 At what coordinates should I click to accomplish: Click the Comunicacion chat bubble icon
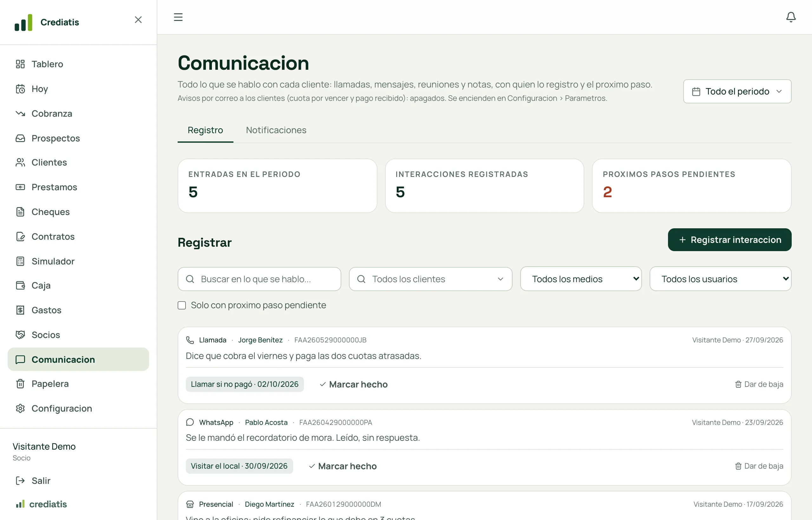pyautogui.click(x=20, y=359)
